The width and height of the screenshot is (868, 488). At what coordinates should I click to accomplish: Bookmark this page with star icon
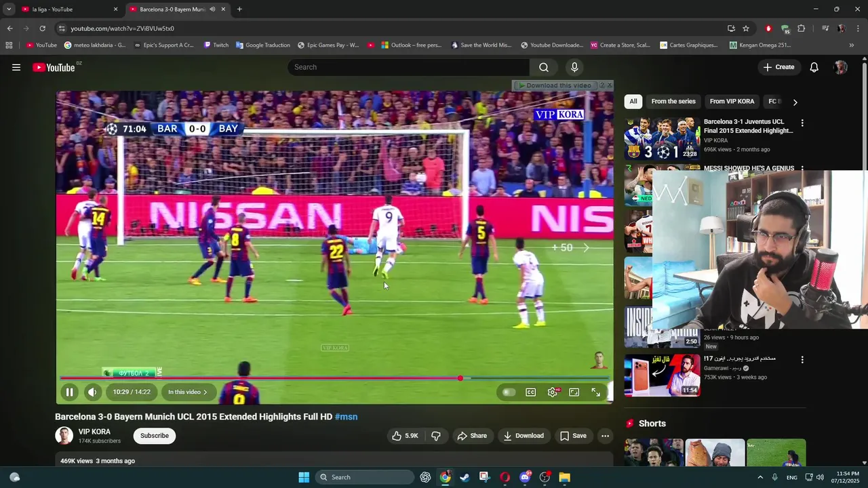coord(746,28)
